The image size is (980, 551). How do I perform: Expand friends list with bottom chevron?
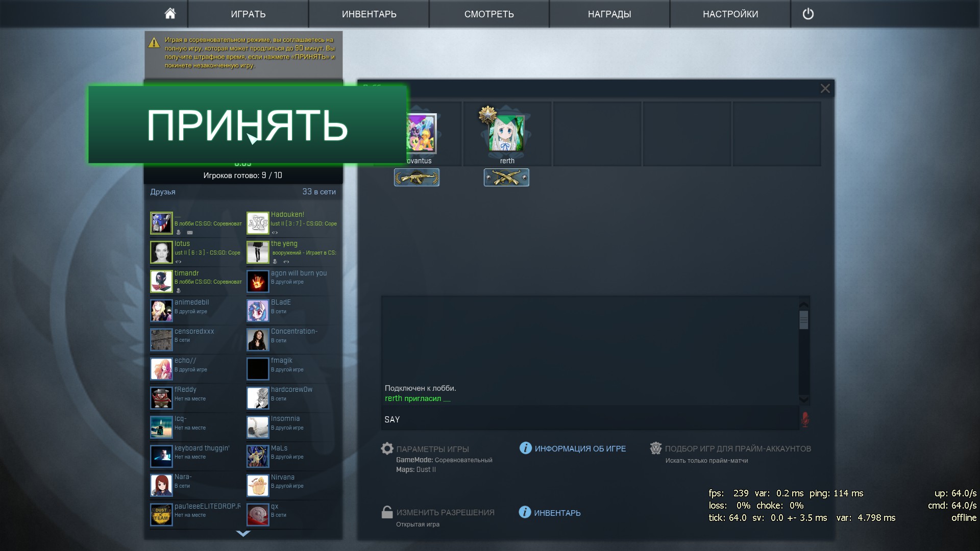click(243, 534)
